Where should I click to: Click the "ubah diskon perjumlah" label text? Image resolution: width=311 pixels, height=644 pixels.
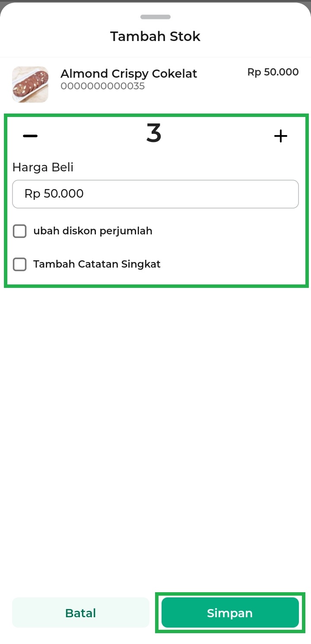tap(93, 231)
